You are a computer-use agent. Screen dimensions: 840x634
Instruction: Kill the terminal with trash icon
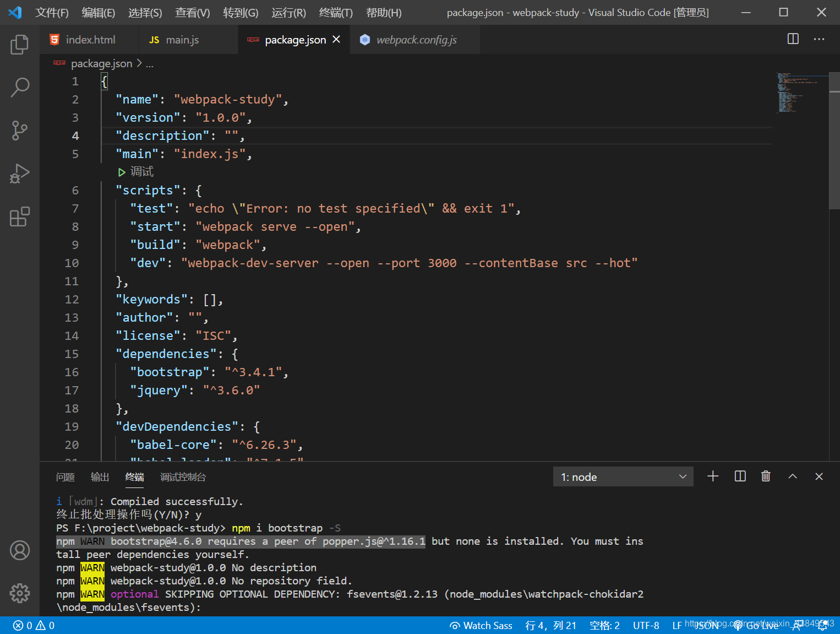pyautogui.click(x=766, y=476)
